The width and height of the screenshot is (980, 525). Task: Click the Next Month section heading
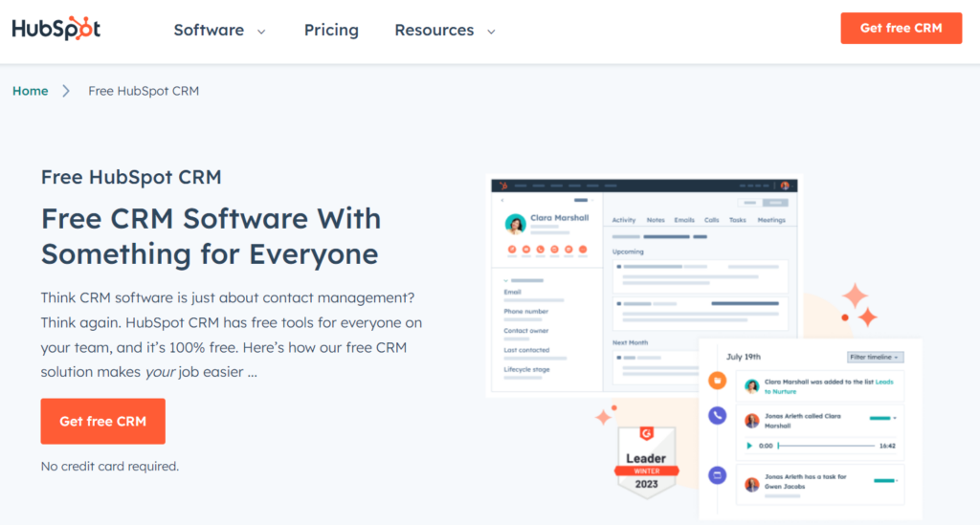click(630, 342)
